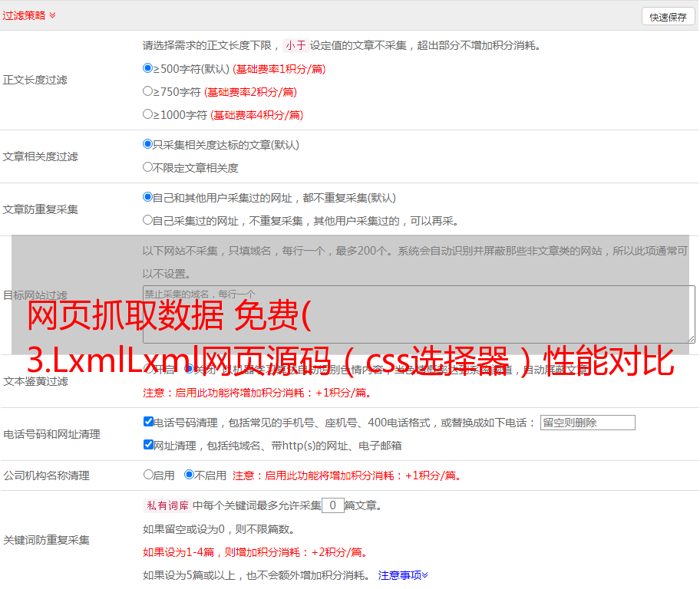The height and width of the screenshot is (589, 700).
Task: Click the red 小于 highlighted word
Action: 296,45
